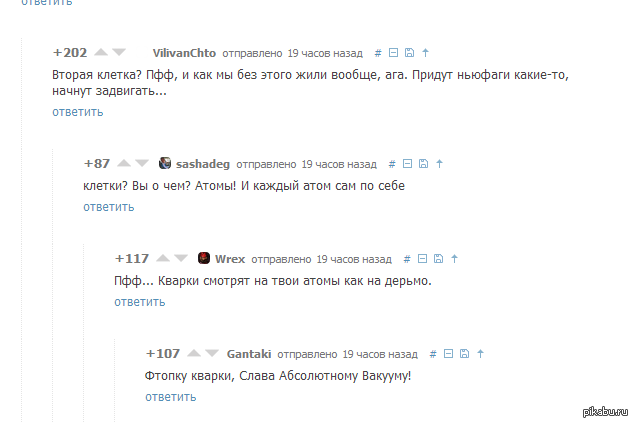Click sashadeg's avatar thumbnail
The height and width of the screenshot is (423, 633).
(x=165, y=163)
